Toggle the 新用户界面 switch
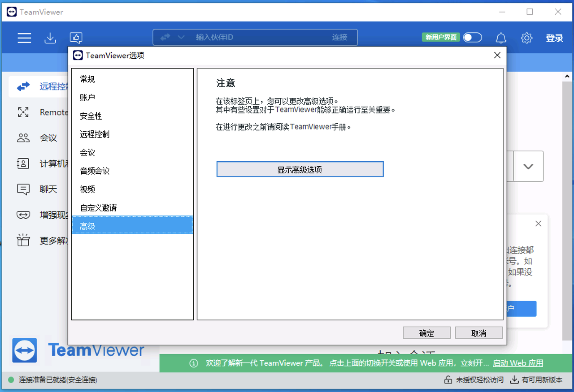The width and height of the screenshot is (574, 392). coord(472,38)
